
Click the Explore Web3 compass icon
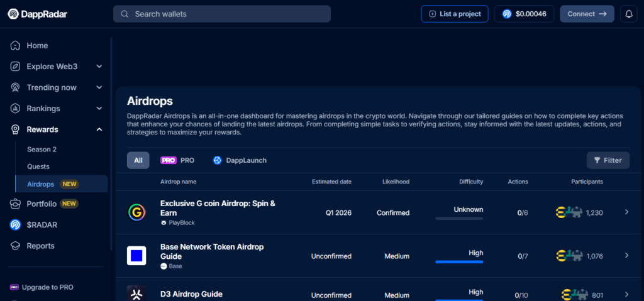click(15, 67)
